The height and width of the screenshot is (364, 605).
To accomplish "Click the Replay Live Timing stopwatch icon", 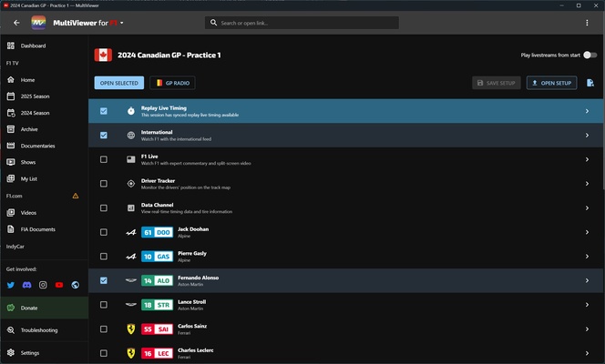I will click(x=131, y=111).
